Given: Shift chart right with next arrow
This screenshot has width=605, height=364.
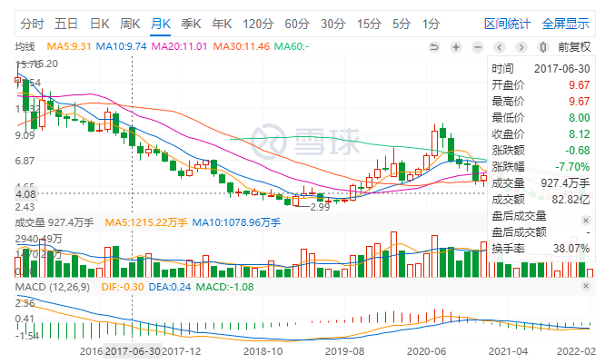Looking at the screenshot, I should (x=521, y=47).
